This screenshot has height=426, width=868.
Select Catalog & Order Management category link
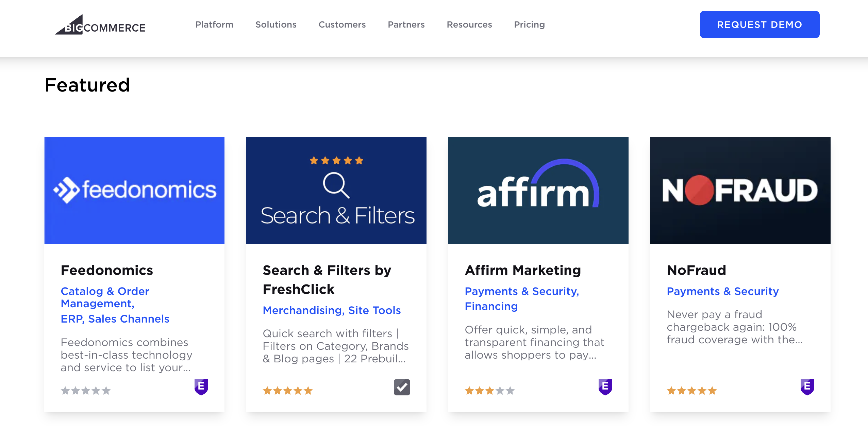click(105, 297)
